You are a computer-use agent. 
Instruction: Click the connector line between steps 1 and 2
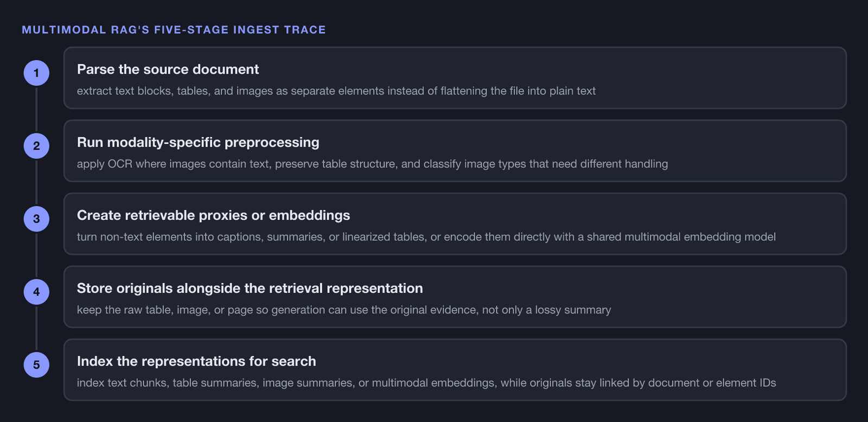[x=36, y=109]
